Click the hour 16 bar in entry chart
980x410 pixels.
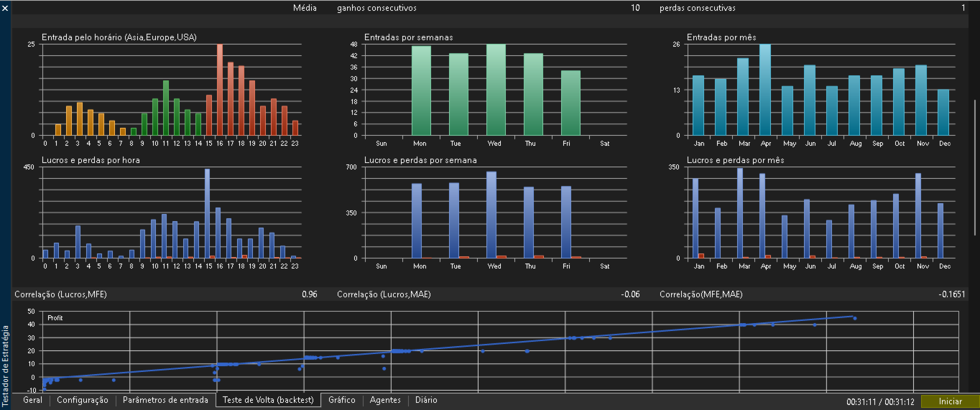click(x=220, y=90)
